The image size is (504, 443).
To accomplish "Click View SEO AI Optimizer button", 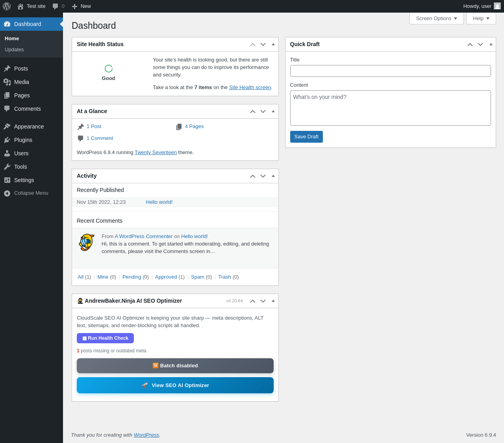I will 175,385.
